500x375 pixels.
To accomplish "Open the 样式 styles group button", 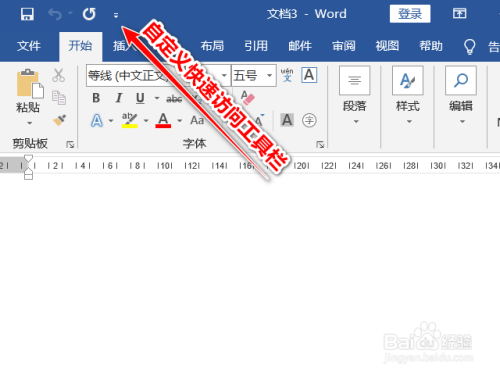I will 408,95.
